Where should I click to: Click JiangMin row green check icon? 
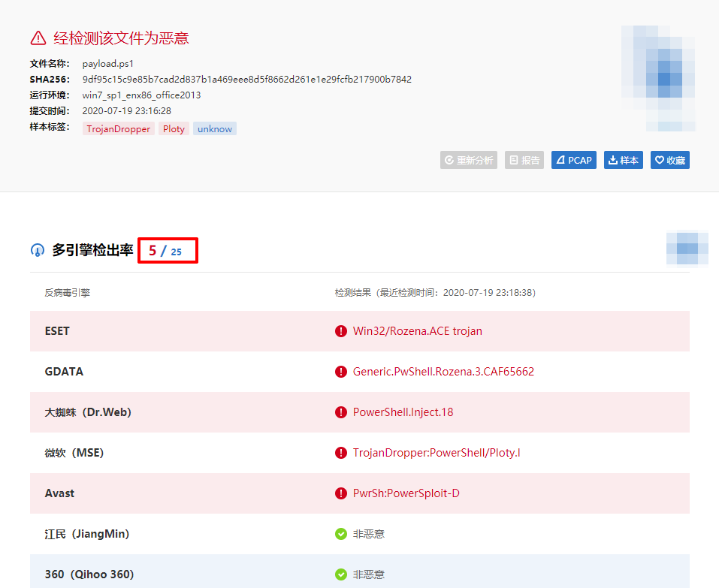pos(340,534)
